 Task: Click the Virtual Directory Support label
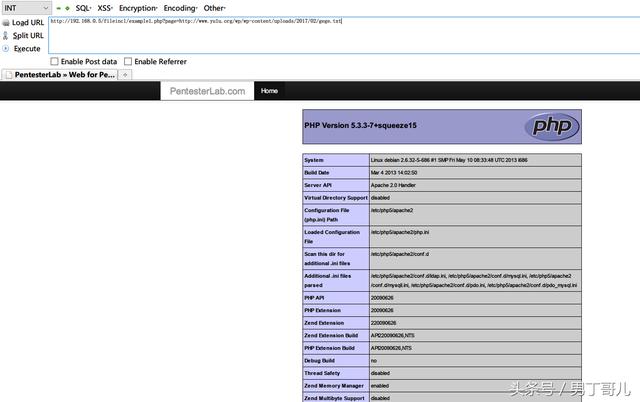pyautogui.click(x=336, y=198)
